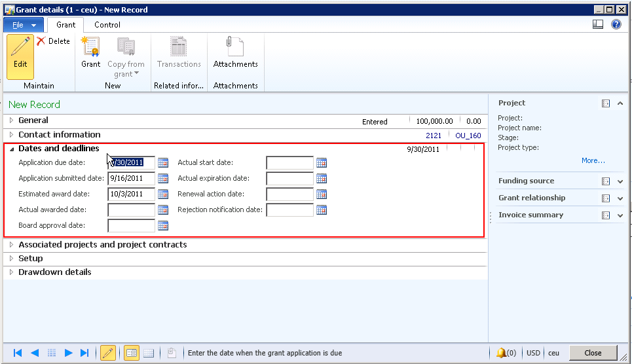Switch to grid view in status bar
632x364 pixels.
[149, 353]
